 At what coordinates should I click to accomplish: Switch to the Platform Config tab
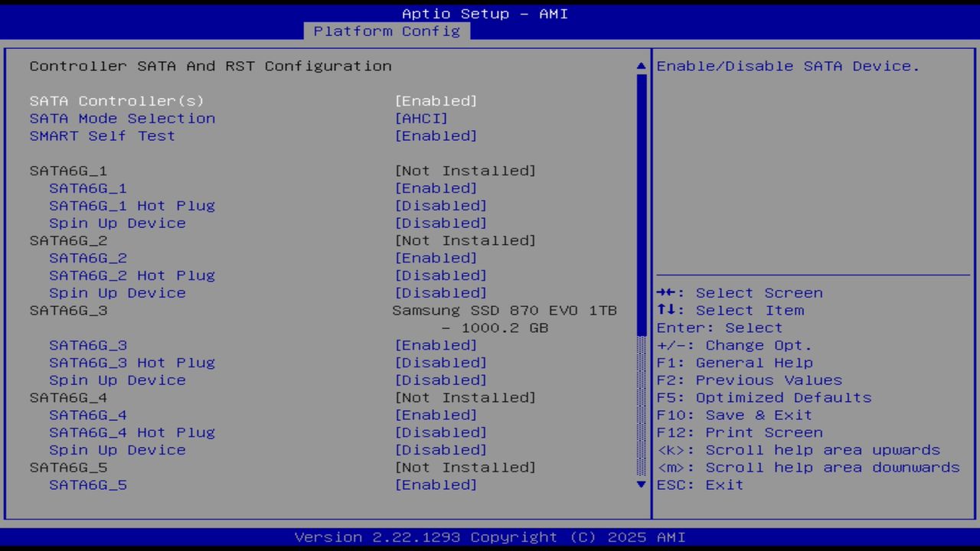pos(387,31)
